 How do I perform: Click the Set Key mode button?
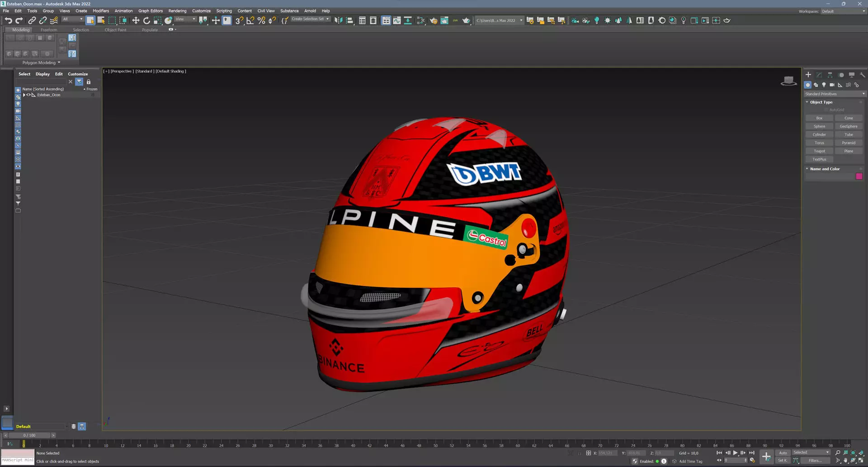pyautogui.click(x=783, y=461)
